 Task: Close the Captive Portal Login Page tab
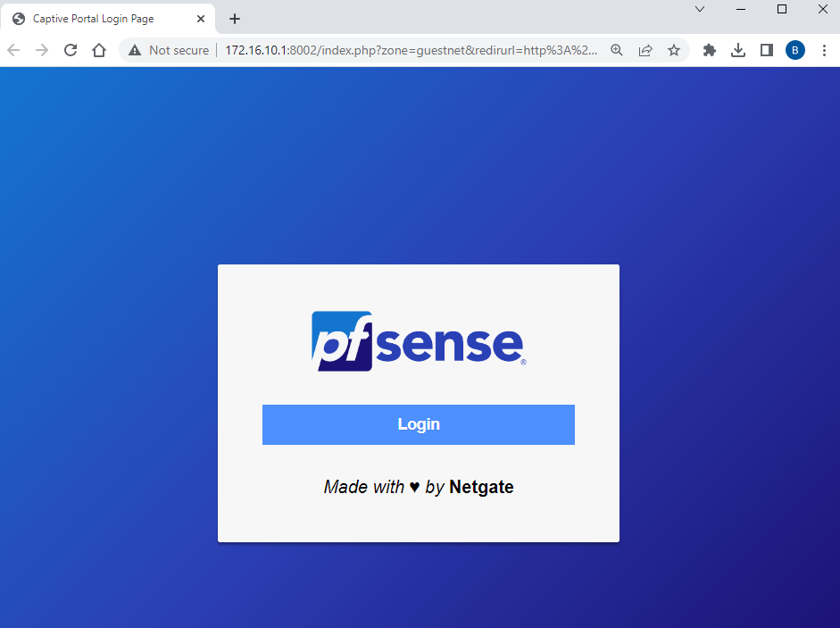pos(201,19)
